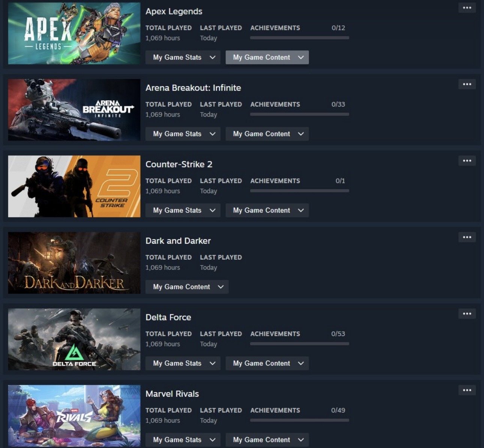Click the Apex Legends cover thumbnail
The height and width of the screenshot is (448, 484).
coord(74,33)
